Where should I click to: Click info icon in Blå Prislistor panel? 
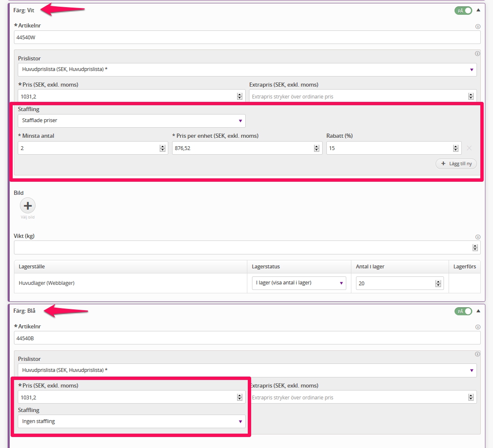click(477, 354)
